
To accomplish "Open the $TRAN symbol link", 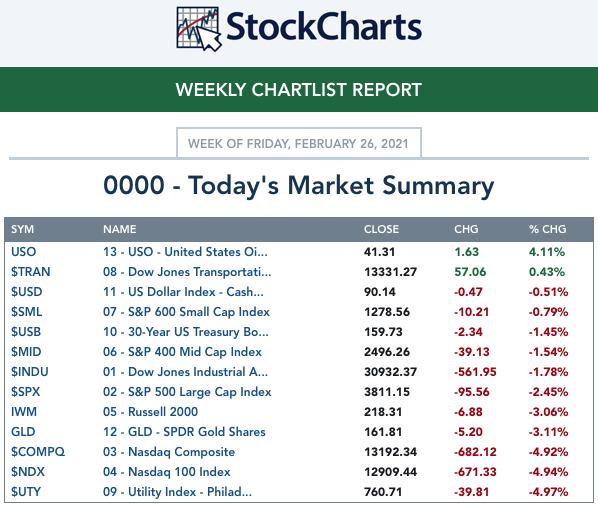I will point(31,272).
